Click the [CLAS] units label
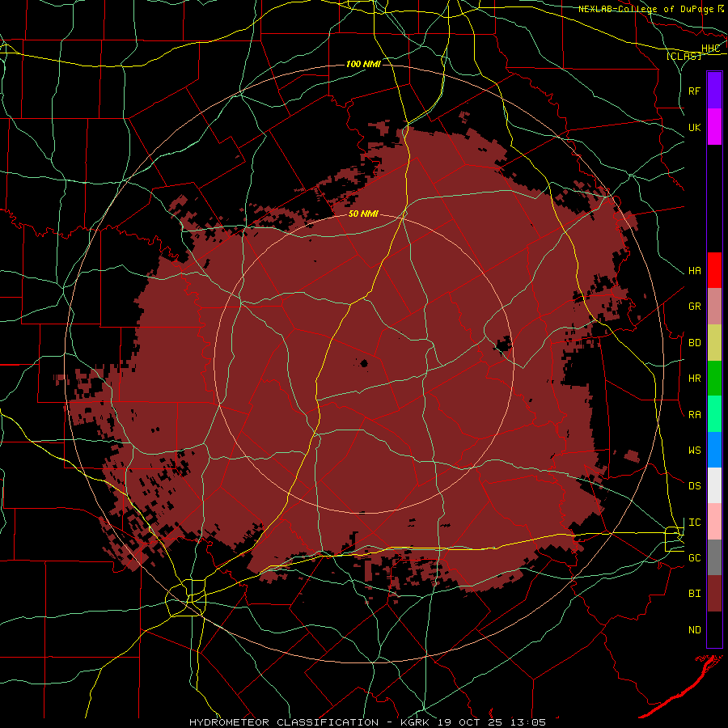 (684, 56)
